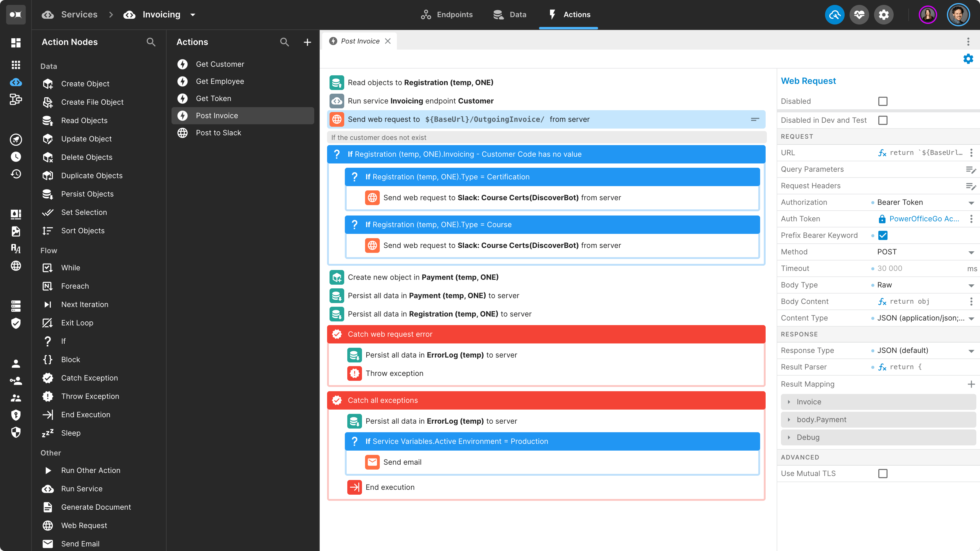Enable Use Mutual TLS checkbox
Screen dimensions: 980x551
click(x=883, y=474)
